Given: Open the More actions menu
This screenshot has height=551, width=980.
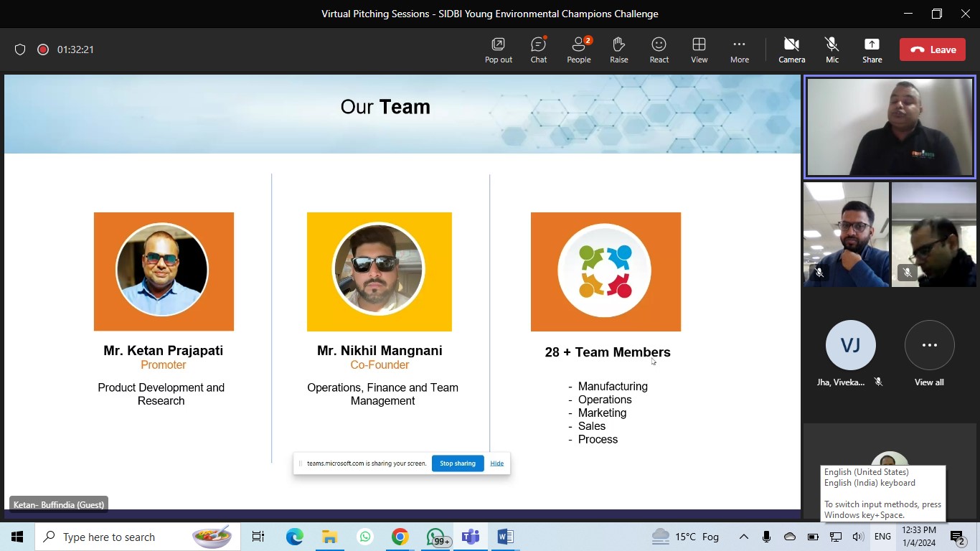Looking at the screenshot, I should pos(739,50).
